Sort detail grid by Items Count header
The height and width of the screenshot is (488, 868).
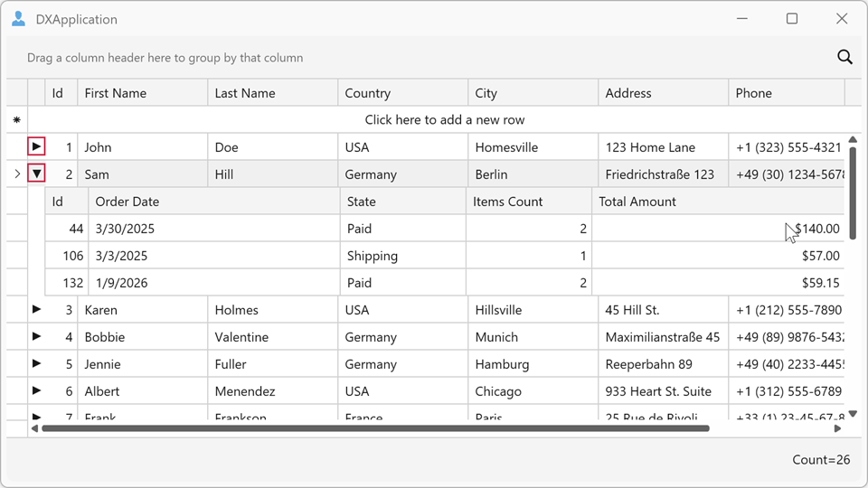(529, 202)
